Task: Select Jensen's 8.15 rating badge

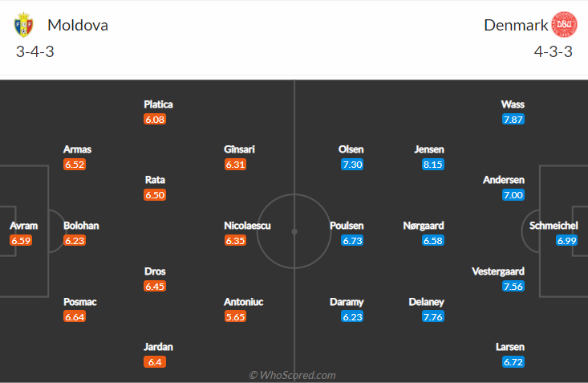Action: click(432, 165)
